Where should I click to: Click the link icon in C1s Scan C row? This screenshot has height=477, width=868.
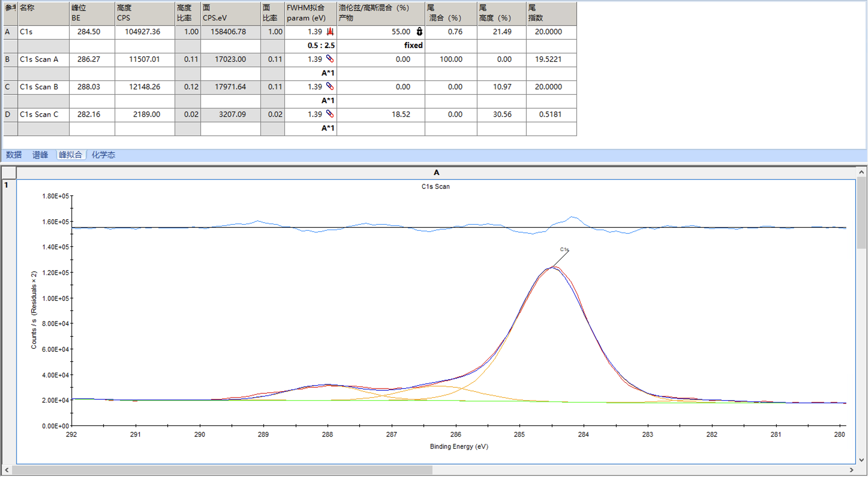[x=330, y=114]
